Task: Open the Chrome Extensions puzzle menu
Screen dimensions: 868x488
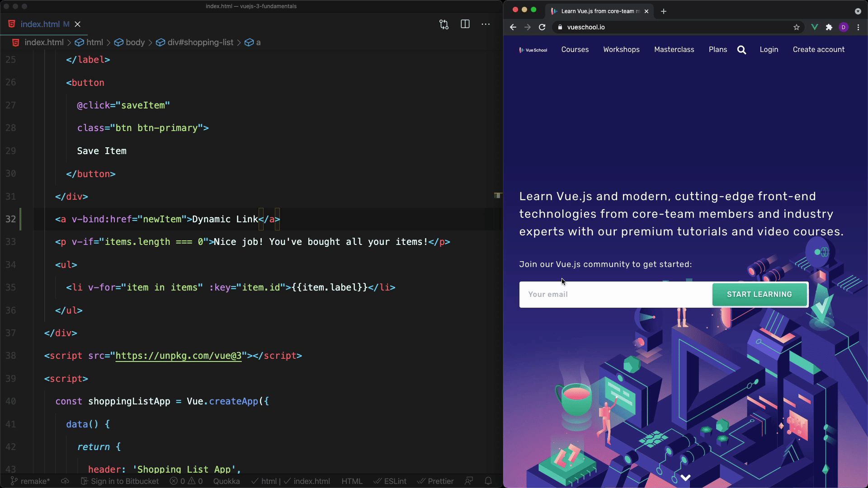Action: (x=829, y=27)
